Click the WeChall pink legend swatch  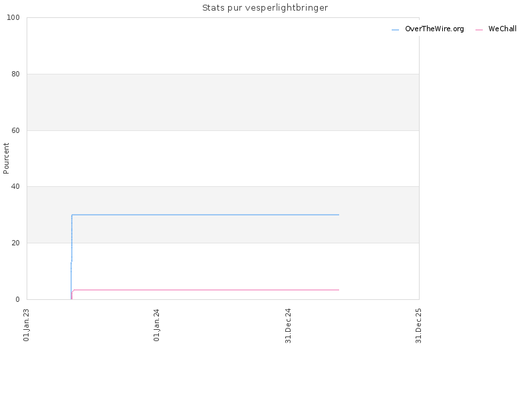(x=479, y=30)
